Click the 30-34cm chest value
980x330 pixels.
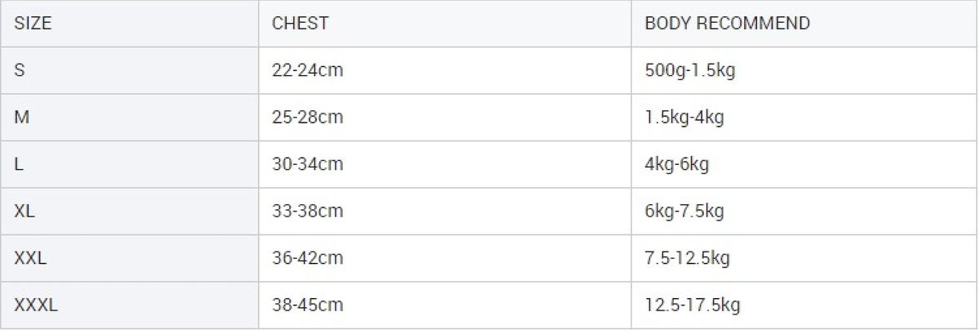tap(307, 164)
